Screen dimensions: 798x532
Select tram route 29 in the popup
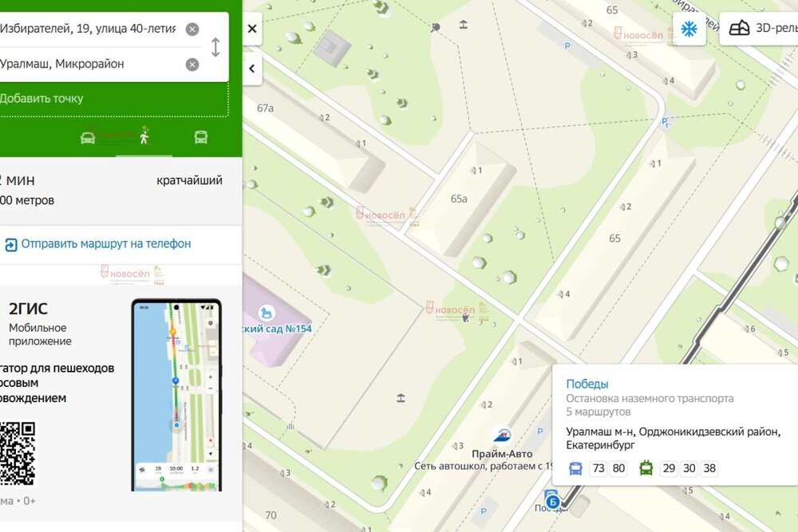(669, 468)
